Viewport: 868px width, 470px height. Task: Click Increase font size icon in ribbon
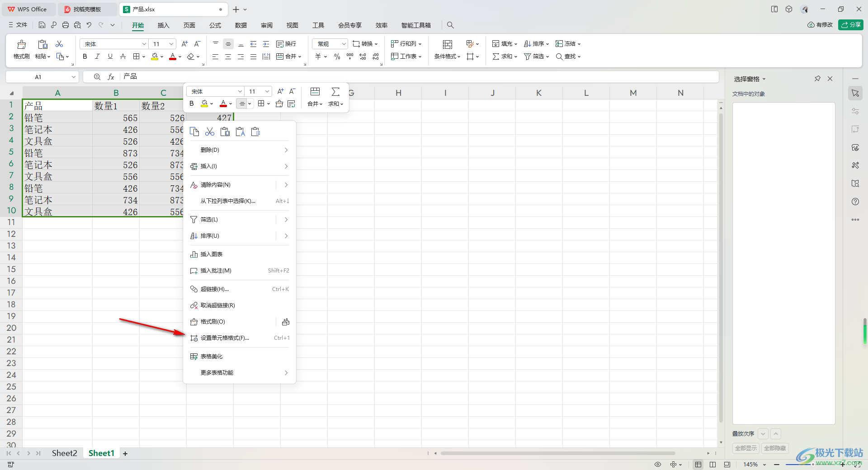(x=184, y=44)
